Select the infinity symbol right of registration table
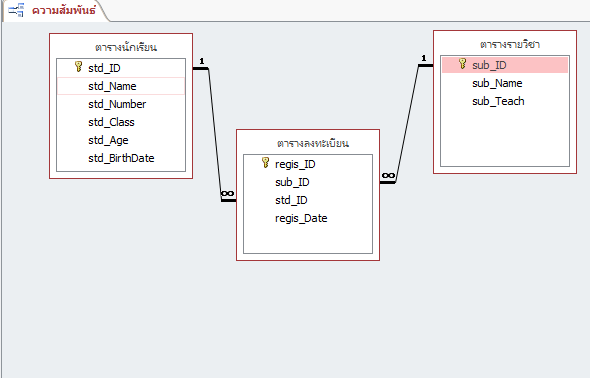590x378 pixels. (x=388, y=176)
